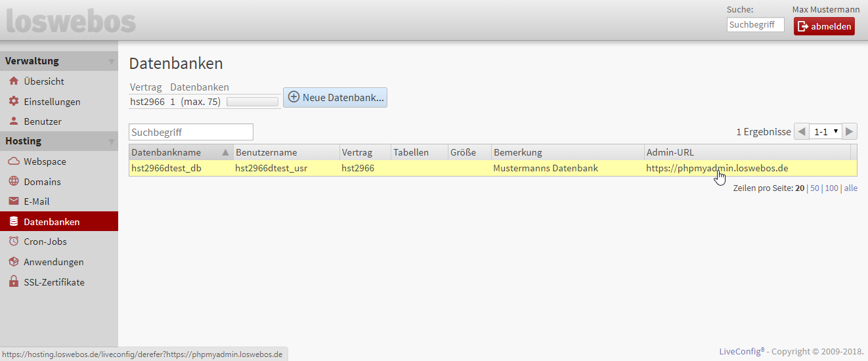Open the 1-1 page range dropdown

(825, 131)
